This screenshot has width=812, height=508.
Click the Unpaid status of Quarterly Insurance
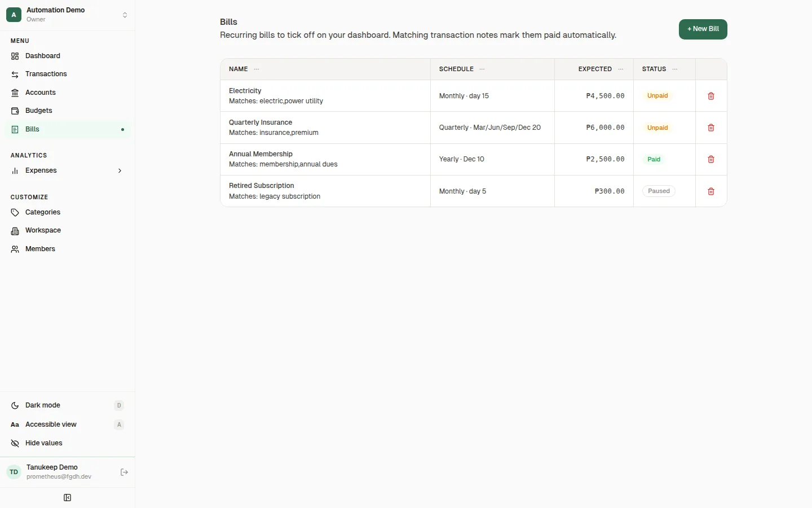click(x=657, y=128)
